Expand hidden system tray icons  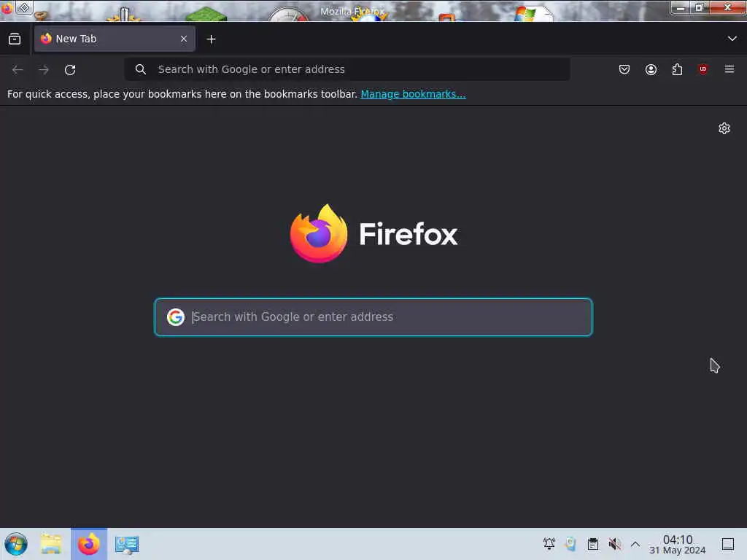tap(635, 544)
